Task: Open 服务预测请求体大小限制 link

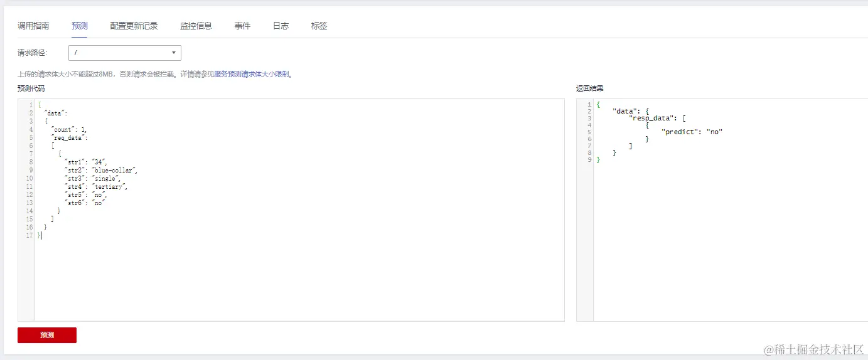Action: (252, 74)
